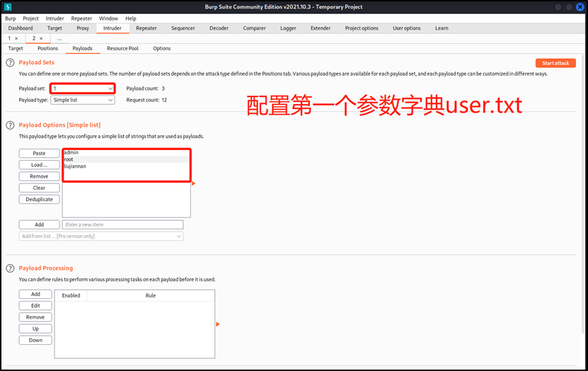The width and height of the screenshot is (588, 371).
Task: Open the Repeater menu
Action: (81, 18)
